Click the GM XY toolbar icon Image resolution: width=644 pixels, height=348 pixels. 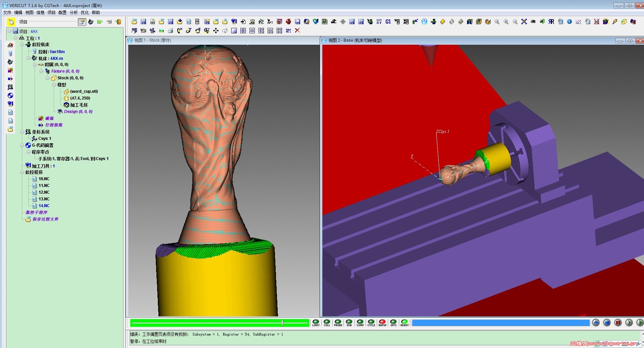point(379,22)
